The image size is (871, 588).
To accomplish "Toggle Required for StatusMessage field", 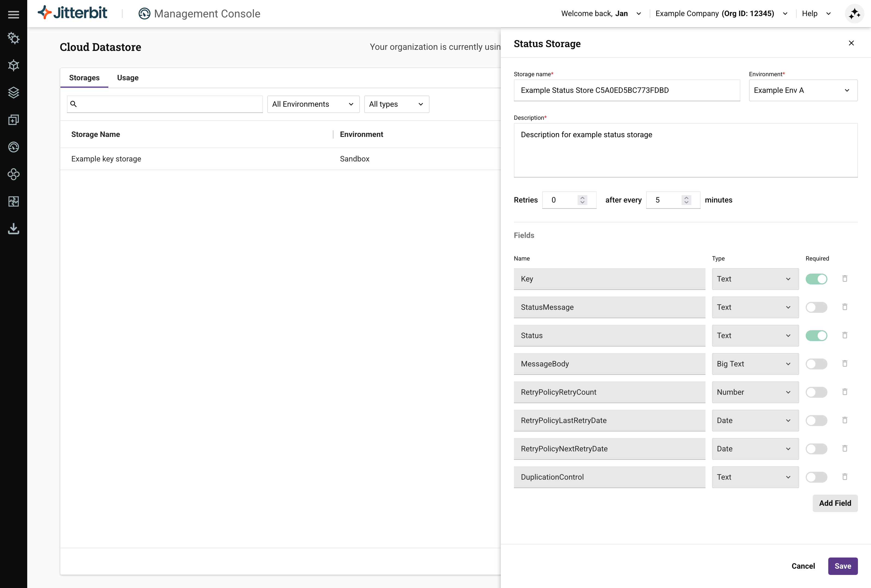I will point(816,307).
